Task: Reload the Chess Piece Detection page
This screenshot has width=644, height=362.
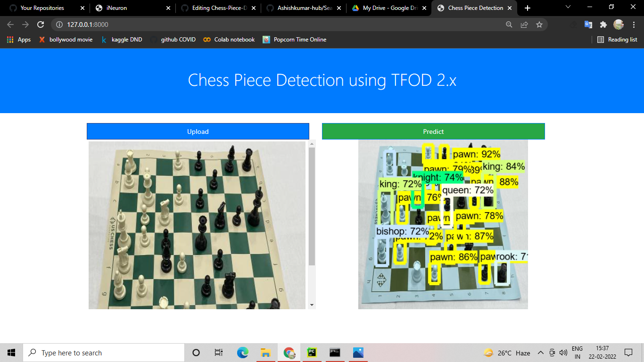Action: tap(41, 24)
